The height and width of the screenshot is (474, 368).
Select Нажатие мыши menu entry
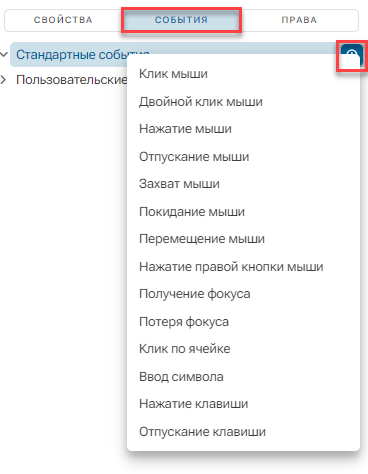click(243, 129)
